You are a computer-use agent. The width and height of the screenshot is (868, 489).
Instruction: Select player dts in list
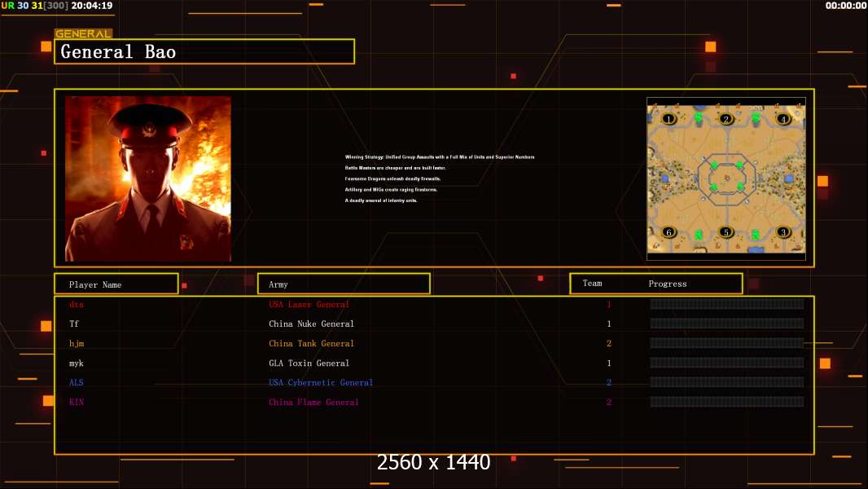click(77, 304)
